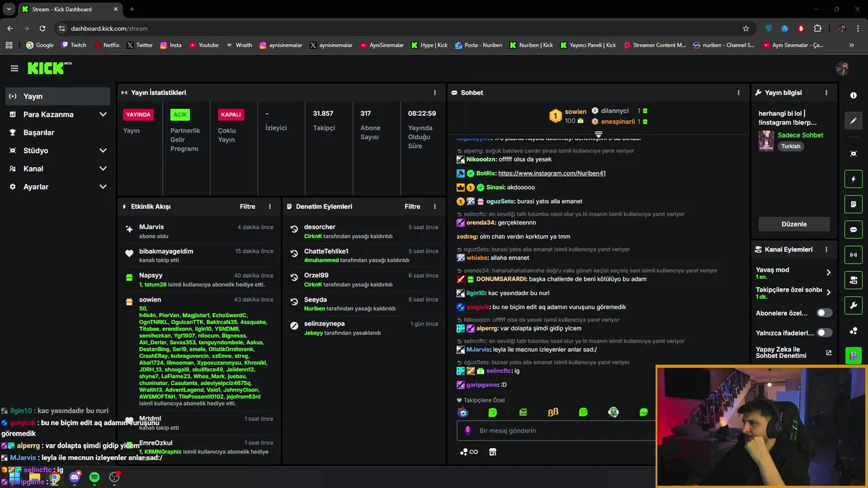The image size is (868, 488).
Task: Open the BotRix Instagram link in chat
Action: tap(552, 174)
